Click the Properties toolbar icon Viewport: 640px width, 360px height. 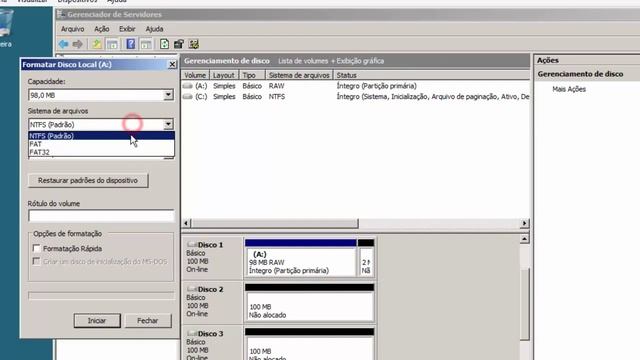pos(179,44)
